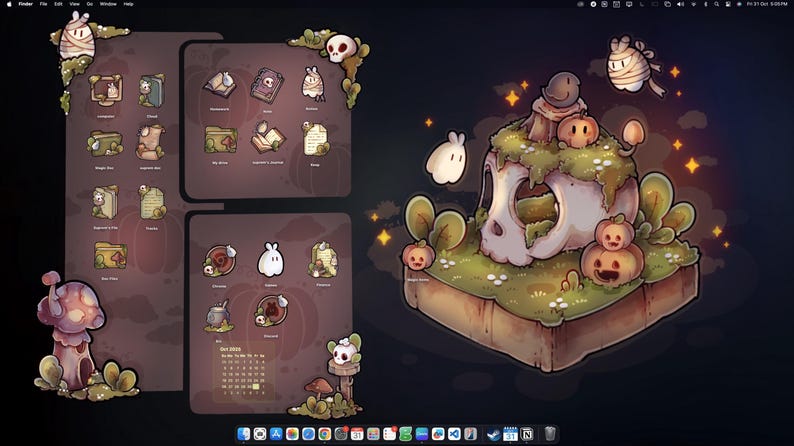Image resolution: width=794 pixels, height=446 pixels.
Task: Open the Help menu
Action: click(x=129, y=4)
